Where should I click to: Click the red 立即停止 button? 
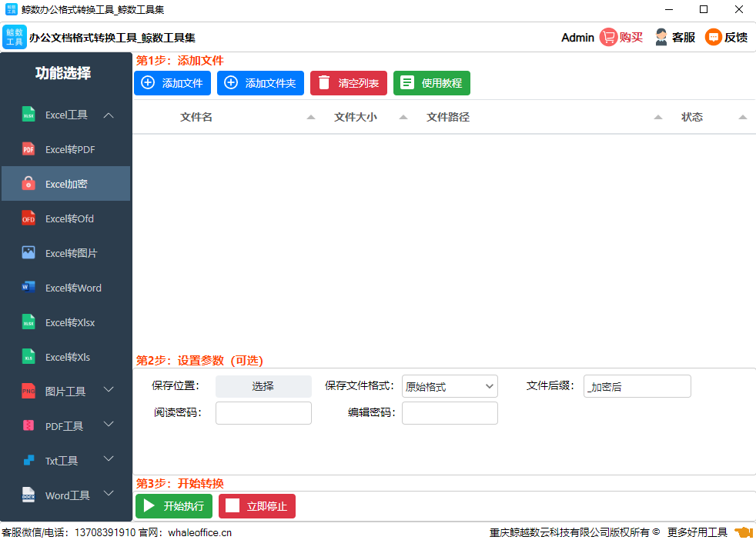[257, 506]
